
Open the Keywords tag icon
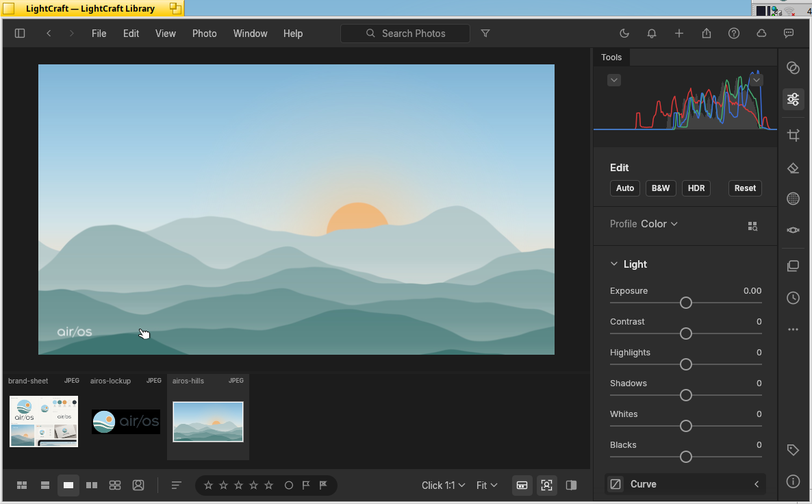click(x=793, y=450)
